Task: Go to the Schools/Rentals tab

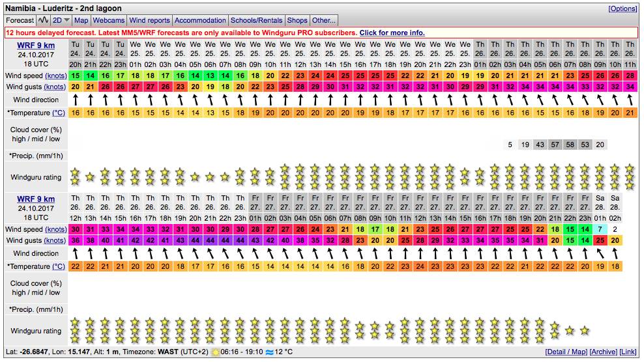Action: pos(257,20)
